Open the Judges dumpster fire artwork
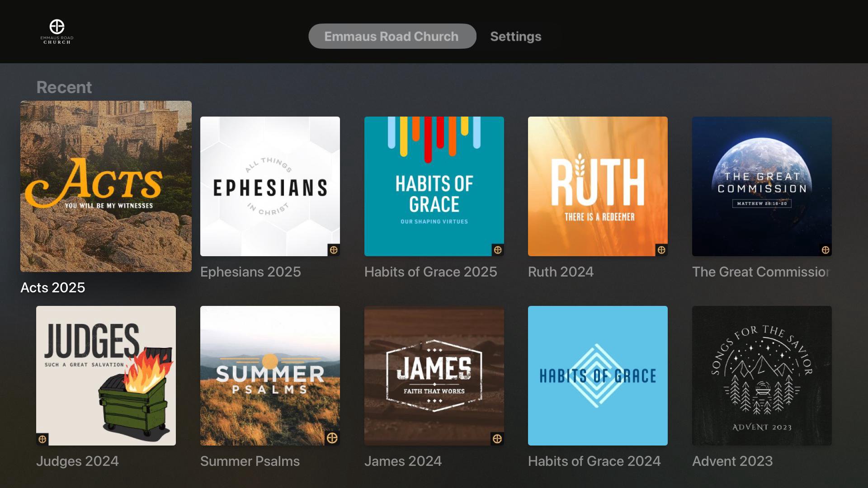868x488 pixels. click(x=106, y=375)
